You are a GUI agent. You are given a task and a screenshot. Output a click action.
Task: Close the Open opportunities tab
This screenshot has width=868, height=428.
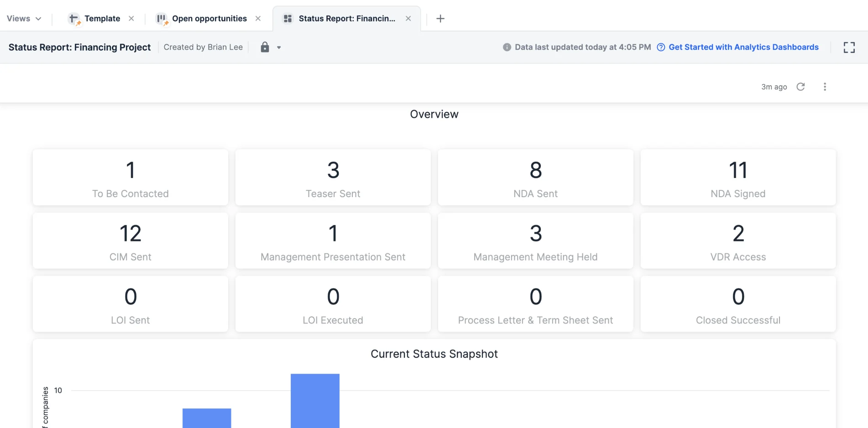(x=258, y=19)
